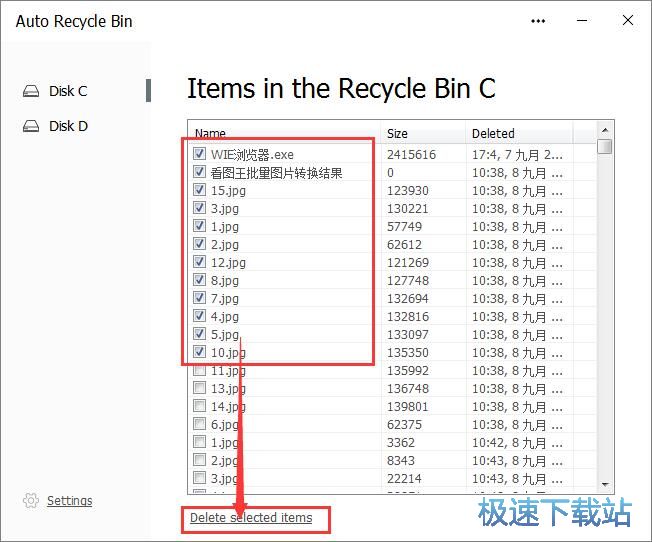Click size value 3362
The width and height of the screenshot is (652, 542).
(x=401, y=443)
